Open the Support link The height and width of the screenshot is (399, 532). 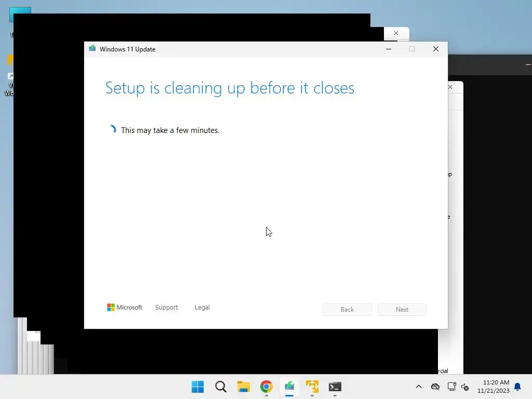tap(167, 308)
